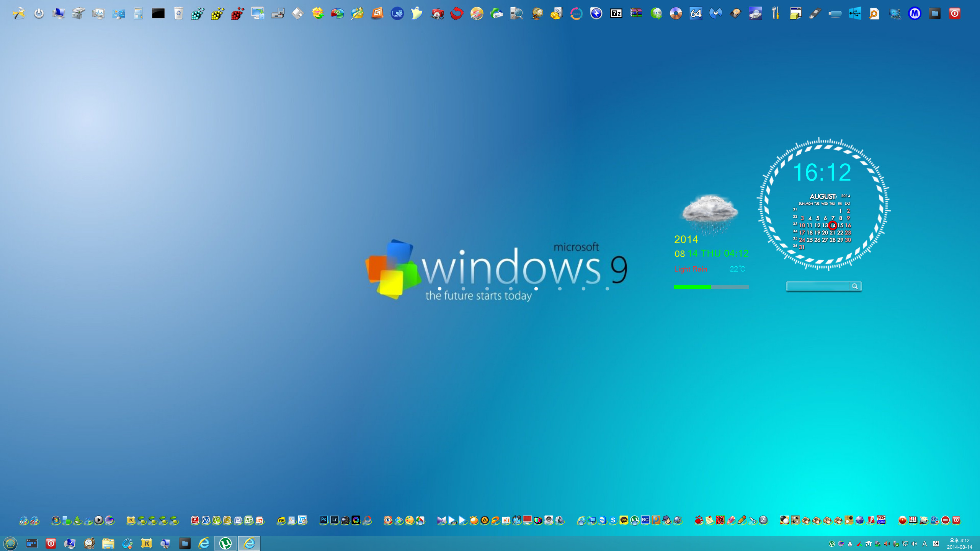The width and height of the screenshot is (980, 551).
Task: Launch the Calculator icon in the top dock
Action: [x=138, y=14]
